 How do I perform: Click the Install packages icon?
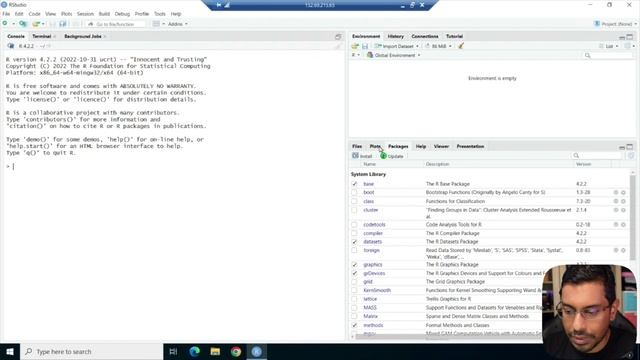coord(356,156)
